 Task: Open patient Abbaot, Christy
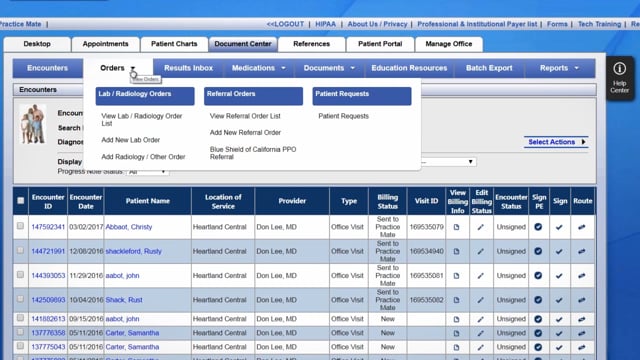pyautogui.click(x=129, y=227)
